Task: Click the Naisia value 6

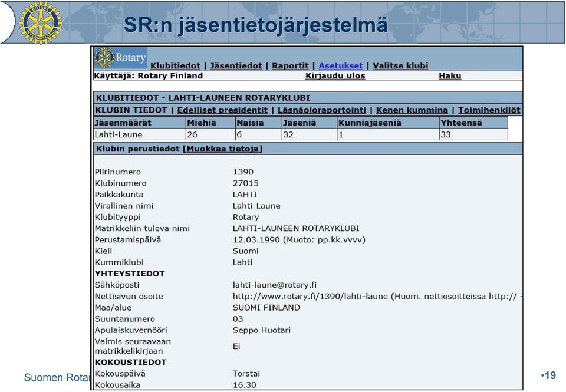Action: coord(258,134)
